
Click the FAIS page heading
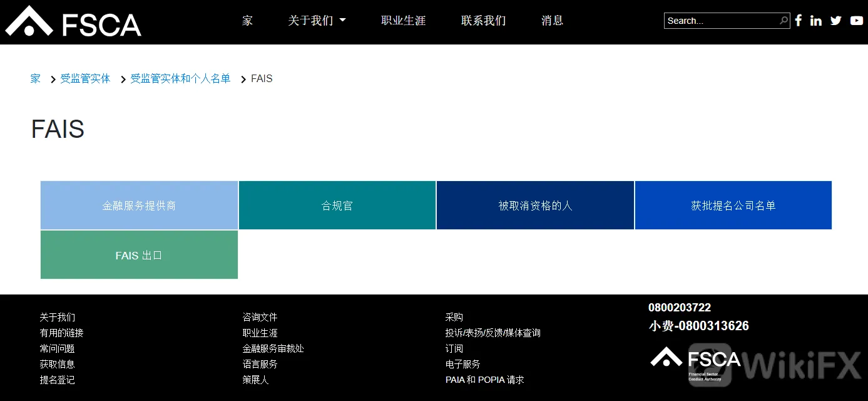[x=58, y=130]
